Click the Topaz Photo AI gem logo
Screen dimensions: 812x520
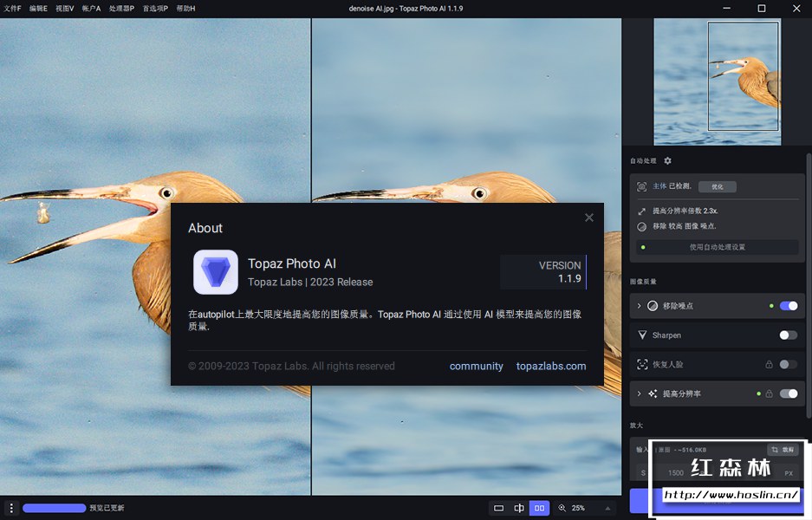(x=216, y=272)
